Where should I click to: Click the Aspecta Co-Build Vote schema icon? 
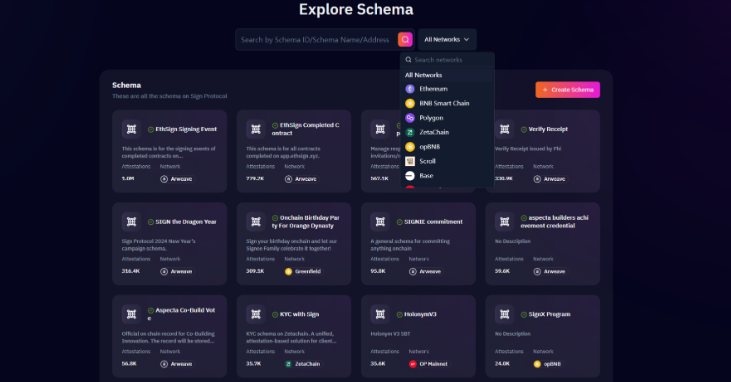131,314
